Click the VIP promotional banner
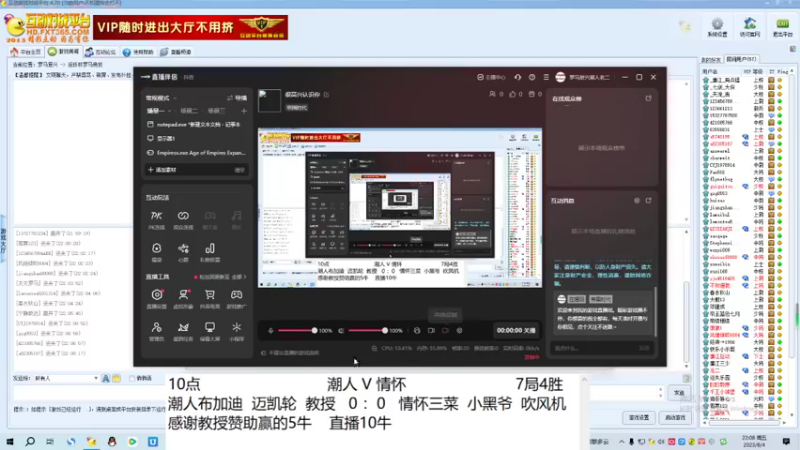Screen dimensions: 800x450 (190, 27)
